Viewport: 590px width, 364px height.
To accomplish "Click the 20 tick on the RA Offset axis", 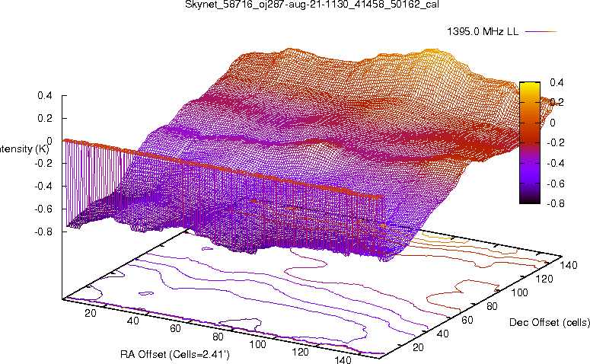I will tap(91, 313).
